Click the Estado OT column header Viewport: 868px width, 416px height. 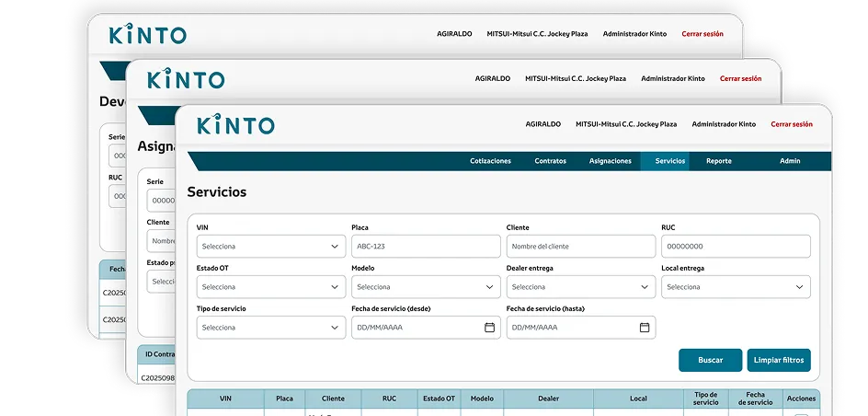[x=439, y=399]
